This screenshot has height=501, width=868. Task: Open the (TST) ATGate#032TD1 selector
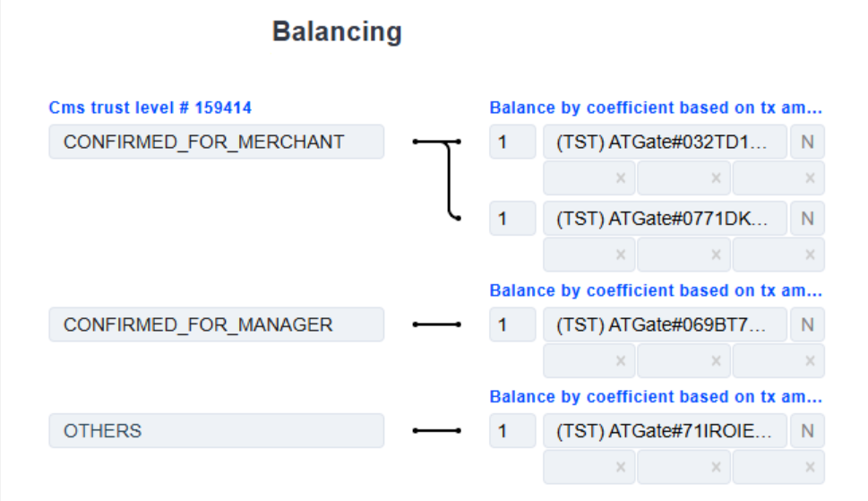point(665,142)
